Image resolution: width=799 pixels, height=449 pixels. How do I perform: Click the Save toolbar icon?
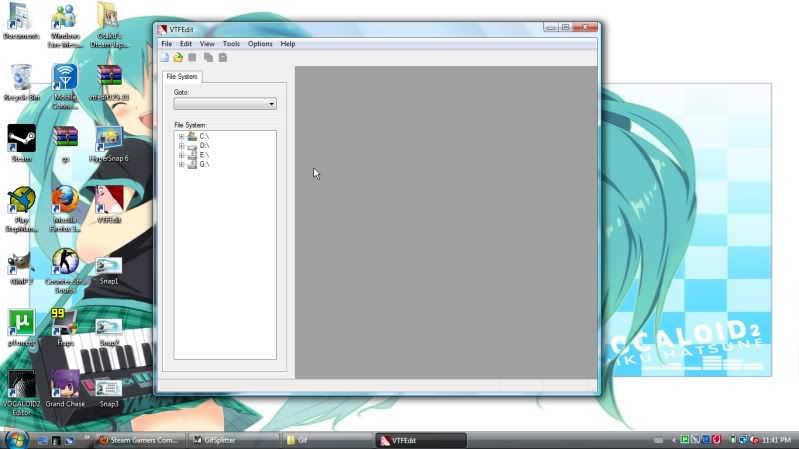click(192, 57)
